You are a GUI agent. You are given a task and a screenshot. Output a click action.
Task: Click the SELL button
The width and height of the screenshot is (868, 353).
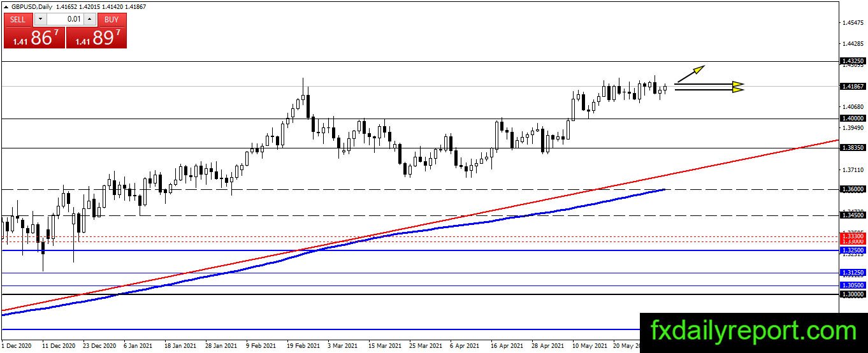click(x=18, y=19)
